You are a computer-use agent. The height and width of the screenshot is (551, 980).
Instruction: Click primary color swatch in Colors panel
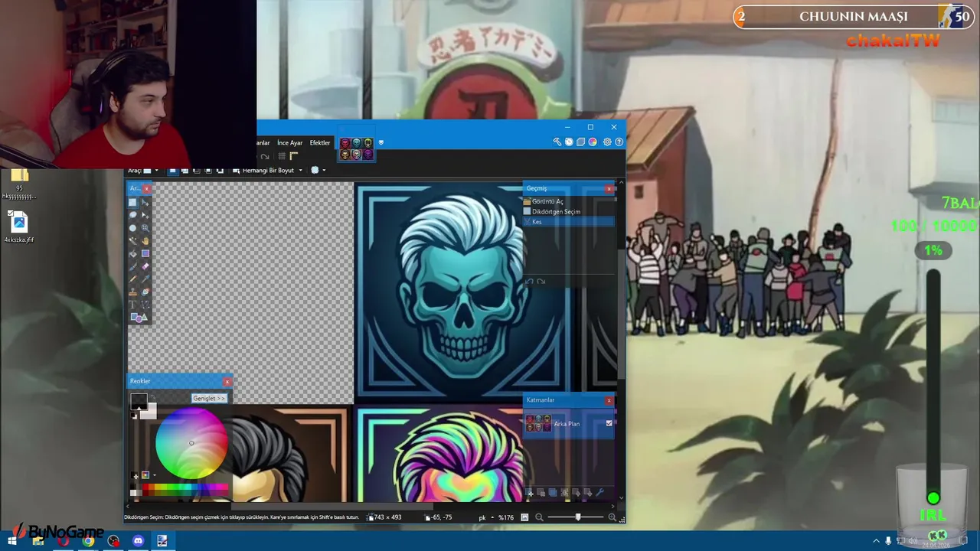coord(139,402)
